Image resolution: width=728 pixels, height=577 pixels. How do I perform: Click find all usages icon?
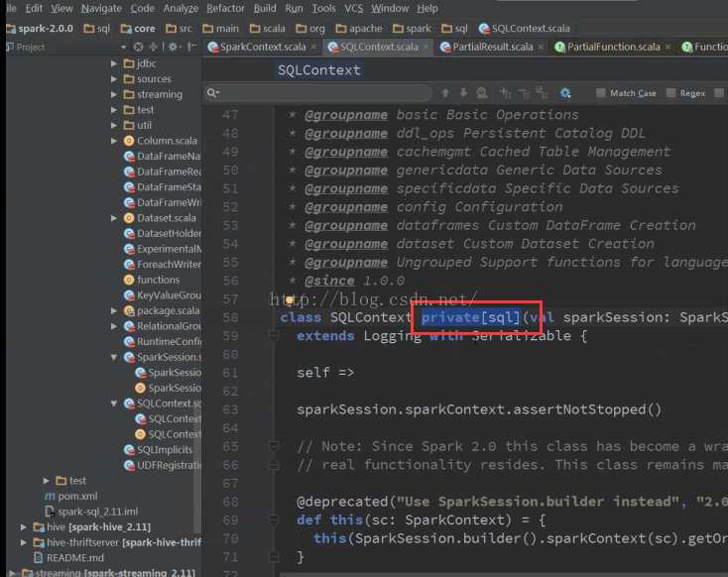(x=482, y=93)
